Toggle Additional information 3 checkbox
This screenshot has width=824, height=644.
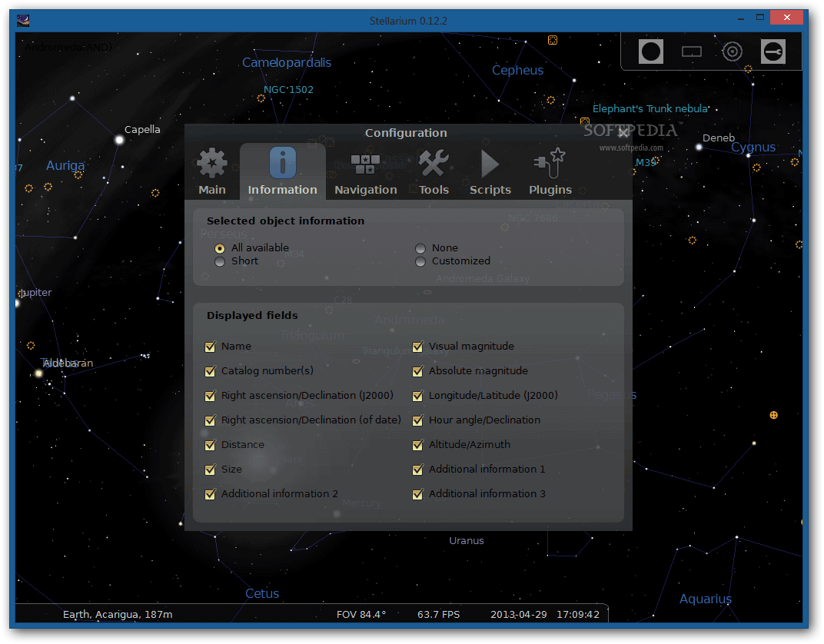click(x=418, y=494)
